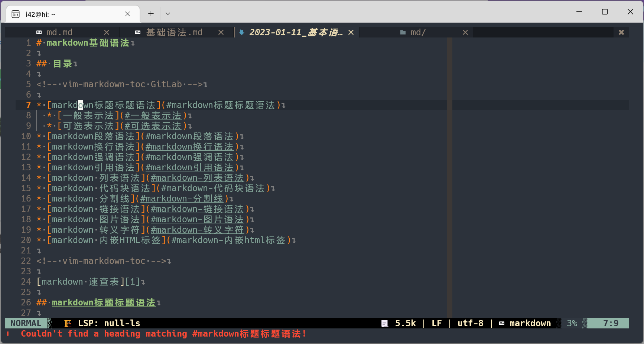The height and width of the screenshot is (344, 644).
Task: Open a new terminal tab with the plus button
Action: pyautogui.click(x=150, y=13)
